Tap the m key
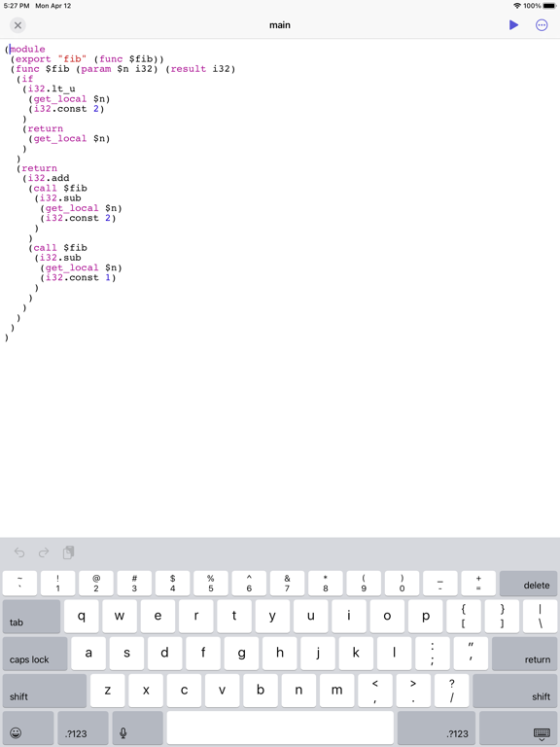The height and width of the screenshot is (747, 560). (x=336, y=691)
